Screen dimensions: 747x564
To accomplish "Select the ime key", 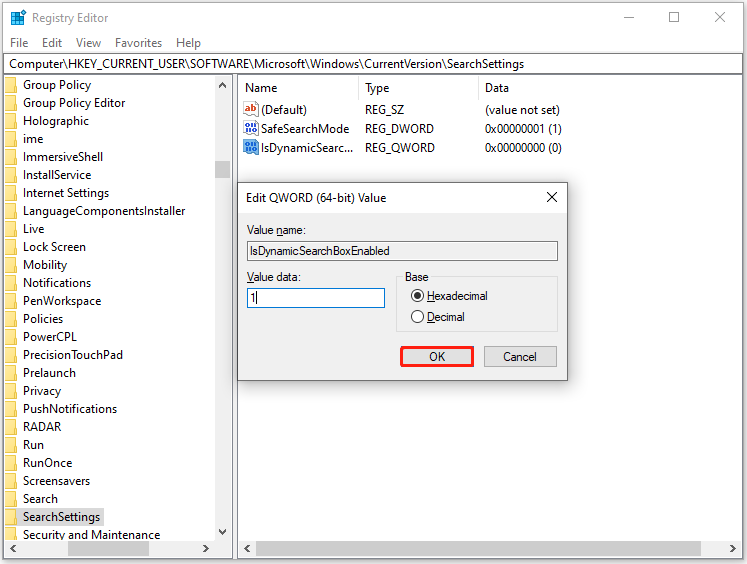I will tap(33, 139).
